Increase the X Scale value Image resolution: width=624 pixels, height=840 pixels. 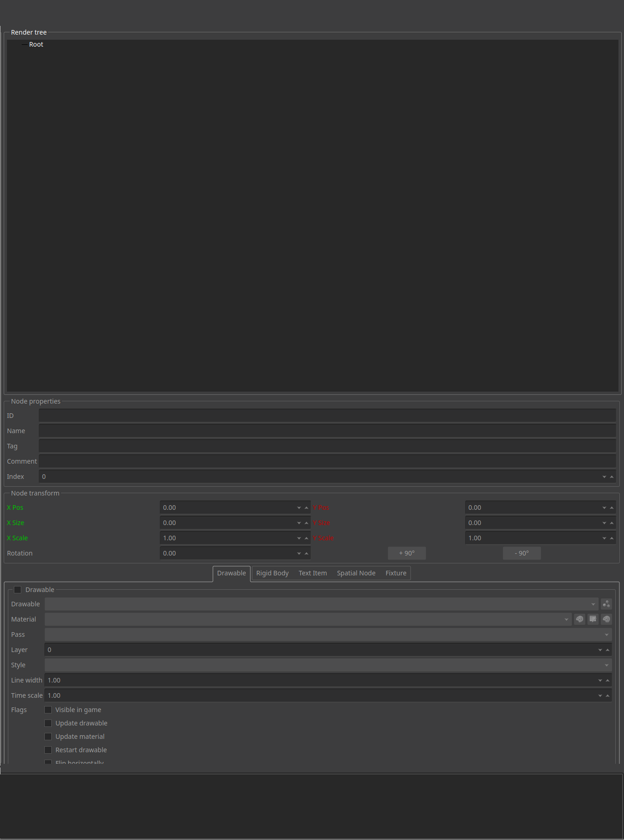click(306, 538)
